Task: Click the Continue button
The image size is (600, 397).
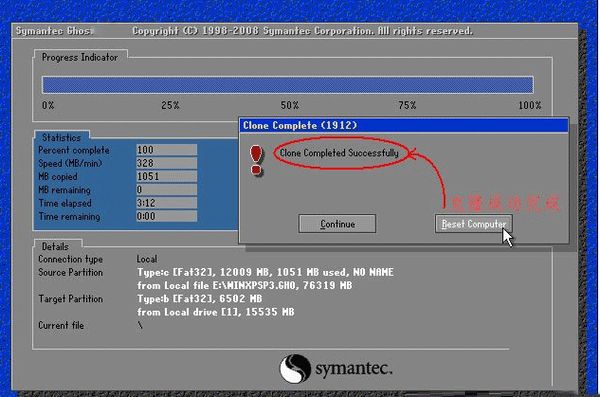Action: pyautogui.click(x=337, y=224)
